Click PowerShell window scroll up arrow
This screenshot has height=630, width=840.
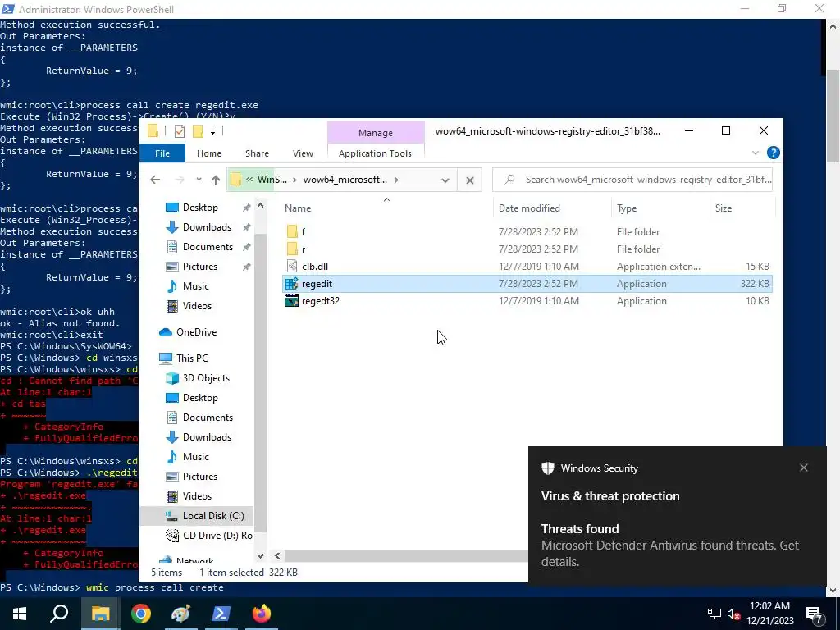(x=833, y=25)
